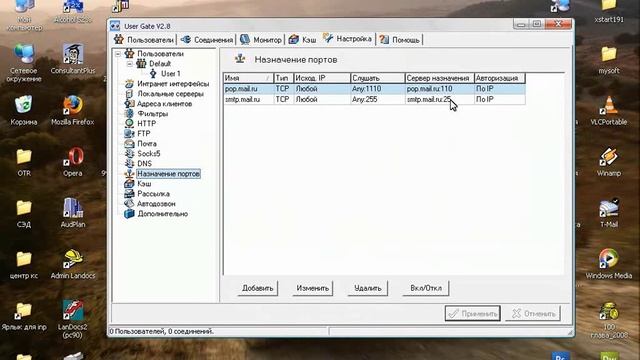Open Почта mail settings icon
The image size is (640, 360).
click(129, 144)
